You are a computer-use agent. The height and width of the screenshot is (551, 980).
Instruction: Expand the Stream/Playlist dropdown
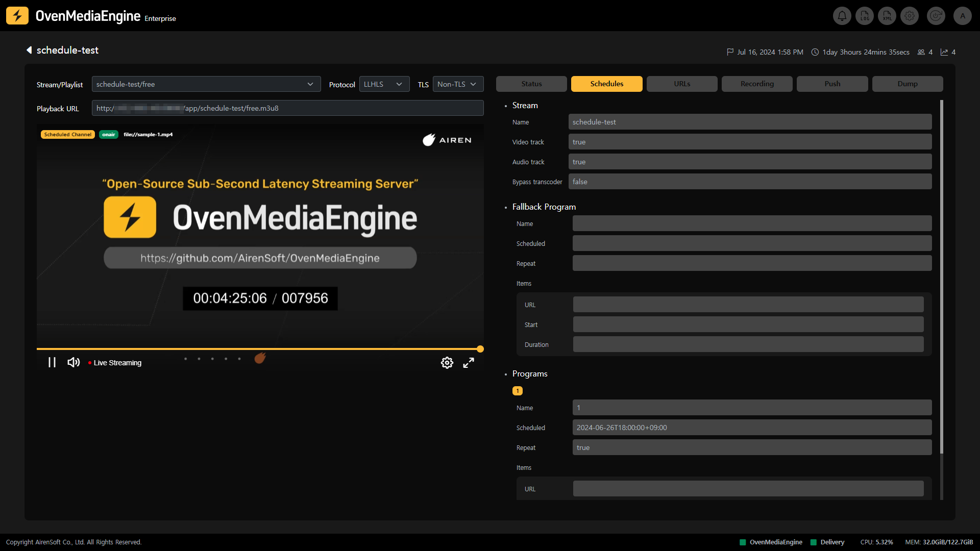(x=206, y=84)
